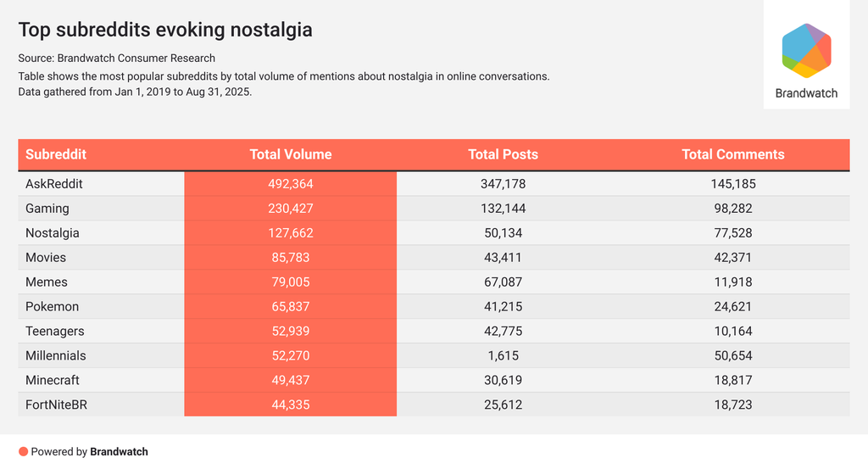The image size is (868, 469).
Task: Click the Nostalgia subreddit cell
Action: (x=53, y=233)
